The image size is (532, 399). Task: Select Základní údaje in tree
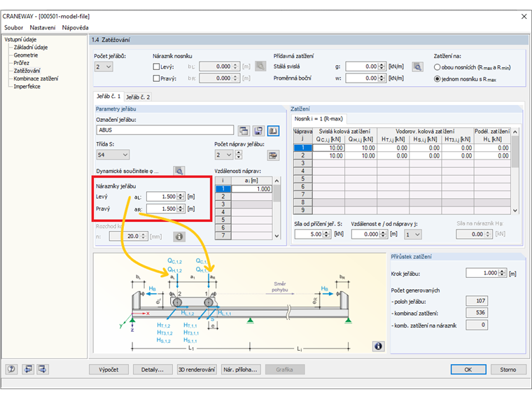point(31,48)
